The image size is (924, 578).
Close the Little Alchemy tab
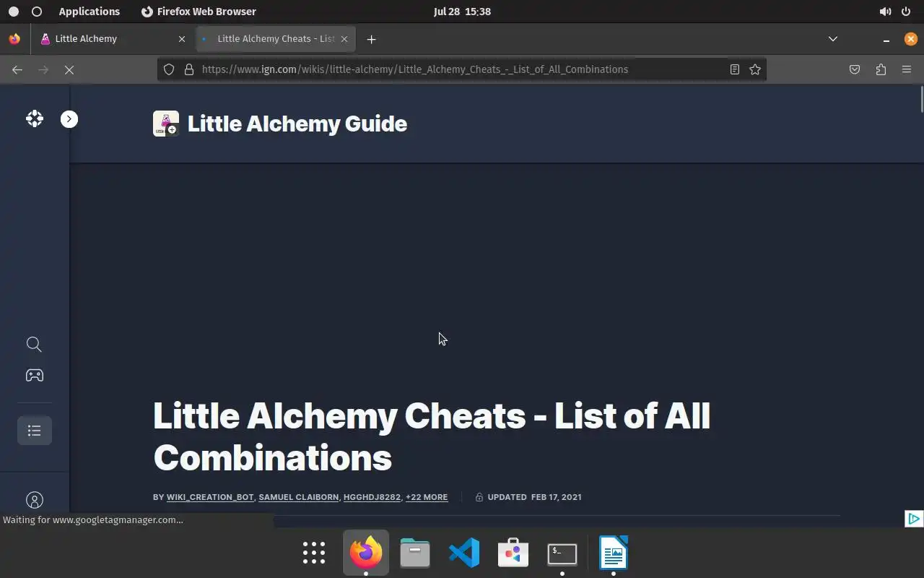(182, 39)
